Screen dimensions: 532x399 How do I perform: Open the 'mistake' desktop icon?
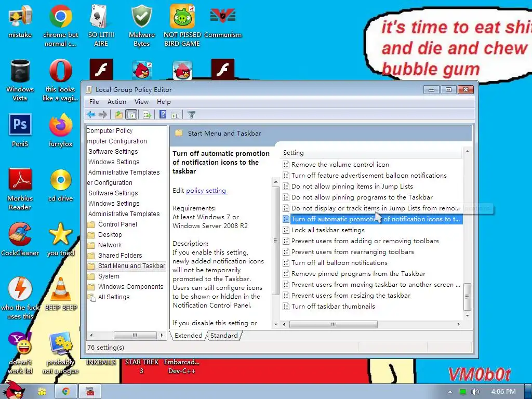[20, 22]
